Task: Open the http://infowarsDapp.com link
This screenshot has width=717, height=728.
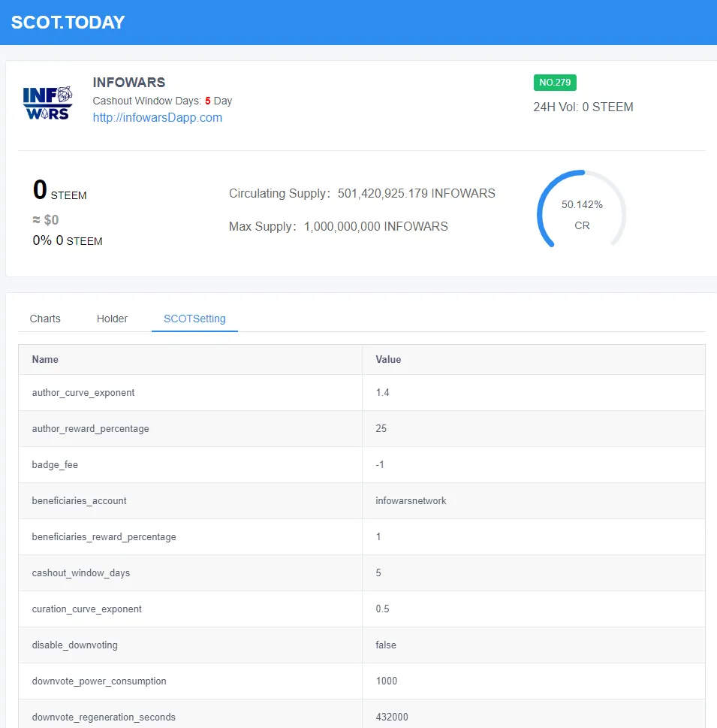Action: point(158,117)
